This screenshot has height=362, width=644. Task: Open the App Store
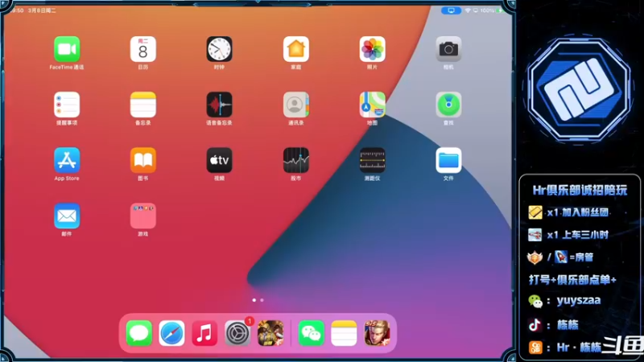(67, 160)
